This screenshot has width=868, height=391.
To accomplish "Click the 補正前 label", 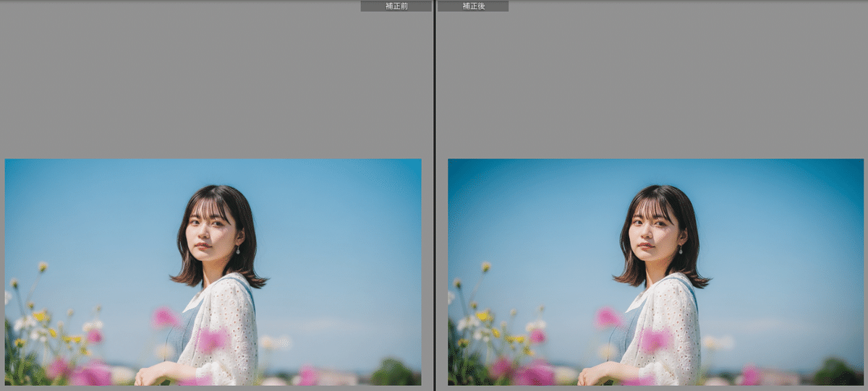I will click(x=396, y=6).
